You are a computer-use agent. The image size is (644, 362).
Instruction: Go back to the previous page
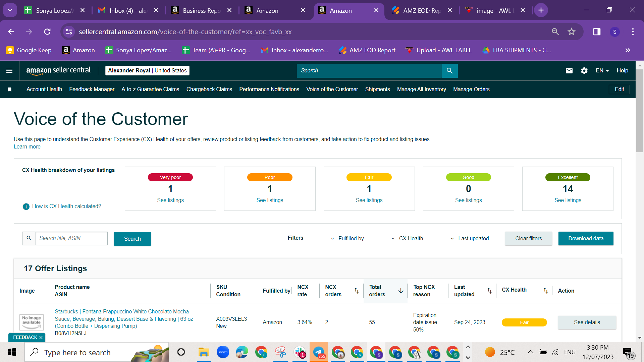11,32
